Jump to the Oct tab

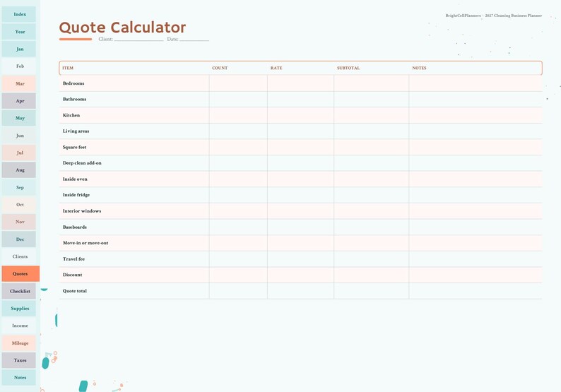[19, 205]
